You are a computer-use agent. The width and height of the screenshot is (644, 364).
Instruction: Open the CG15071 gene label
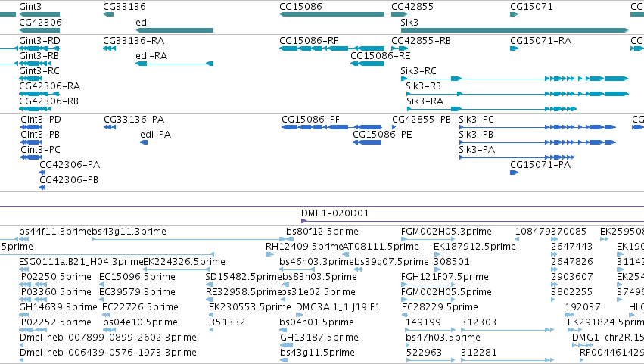531,7
